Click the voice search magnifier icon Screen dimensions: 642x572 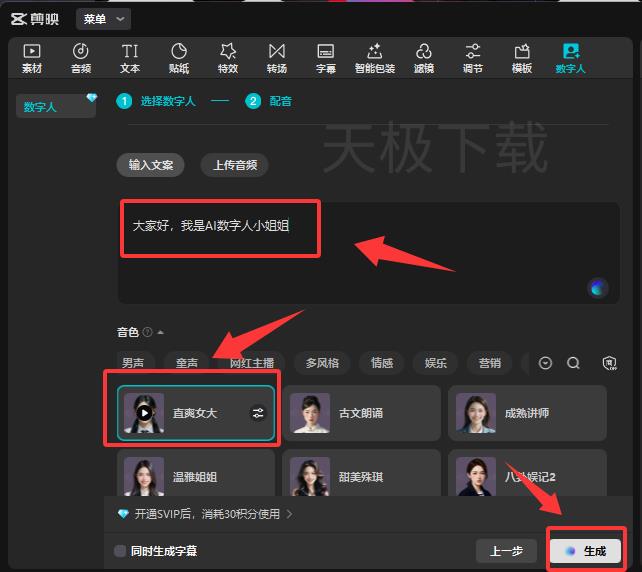pos(573,363)
